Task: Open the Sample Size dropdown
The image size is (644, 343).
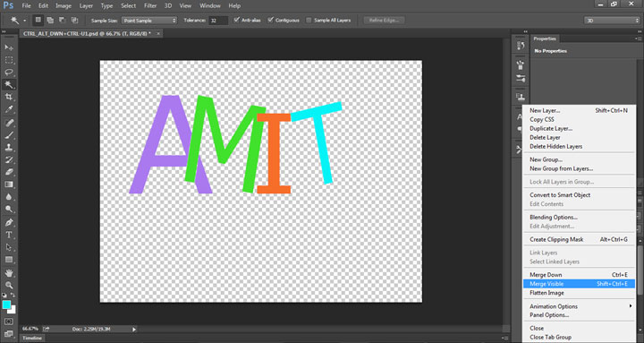Action: pyautogui.click(x=149, y=21)
